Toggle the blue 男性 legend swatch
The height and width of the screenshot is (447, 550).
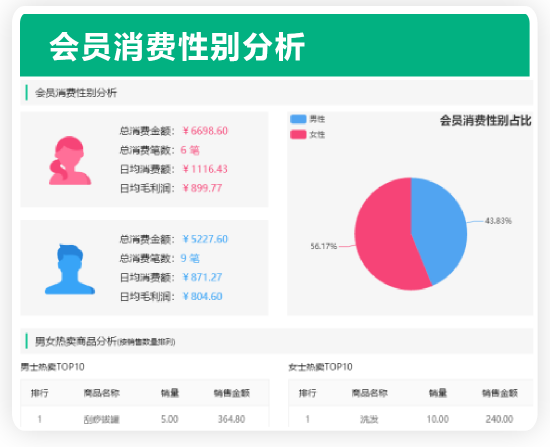pos(298,119)
